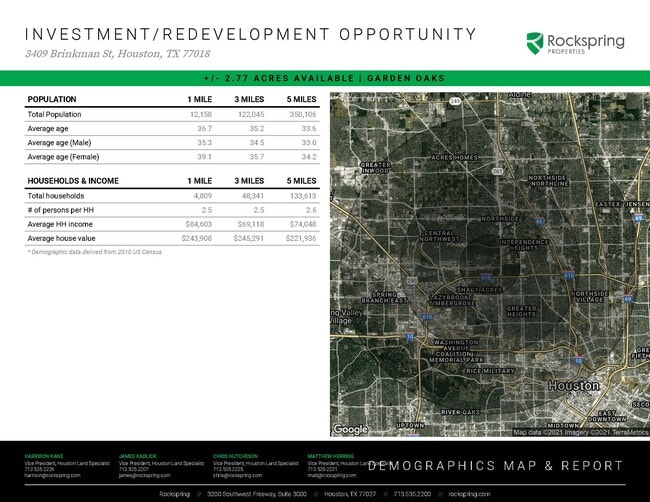The height and width of the screenshot is (502, 650).
Task: Click the Route 261 shield marker
Action: coord(496,171)
